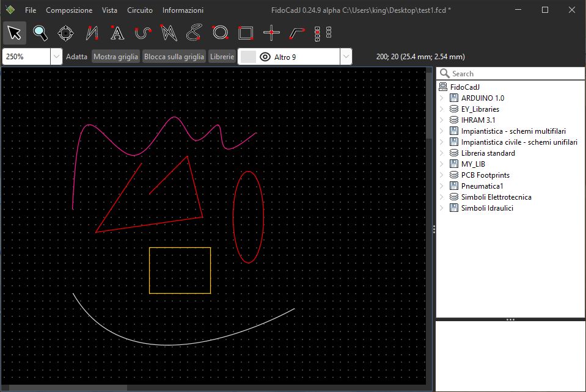This screenshot has width=586, height=392.
Task: Toggle Blocca sulla griglia snapping
Action: coord(174,57)
